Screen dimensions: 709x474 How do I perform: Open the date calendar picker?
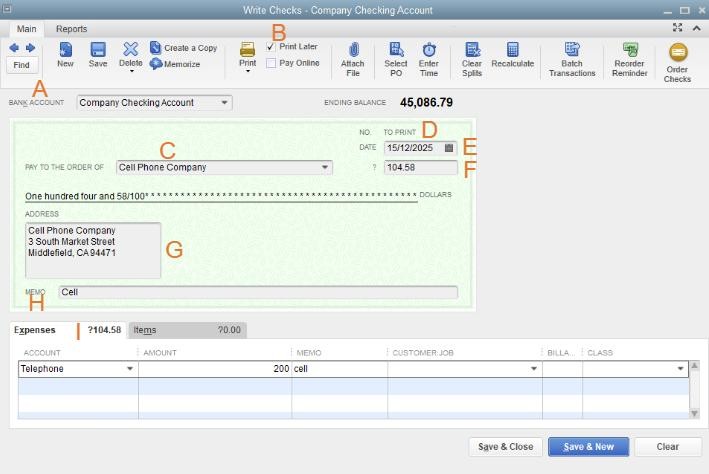[449, 148]
